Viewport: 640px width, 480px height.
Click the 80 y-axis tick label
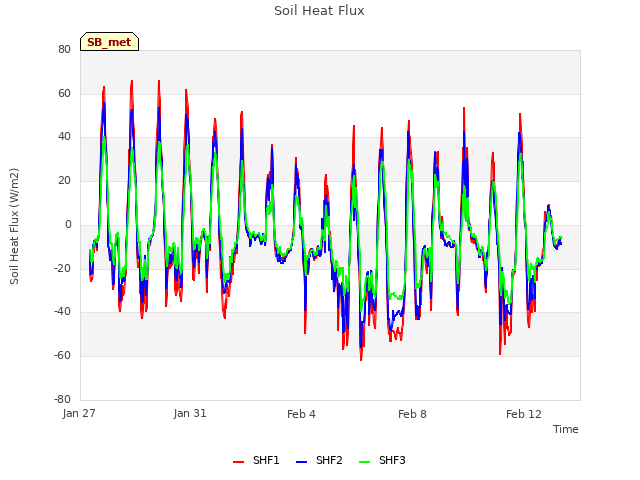64,49
